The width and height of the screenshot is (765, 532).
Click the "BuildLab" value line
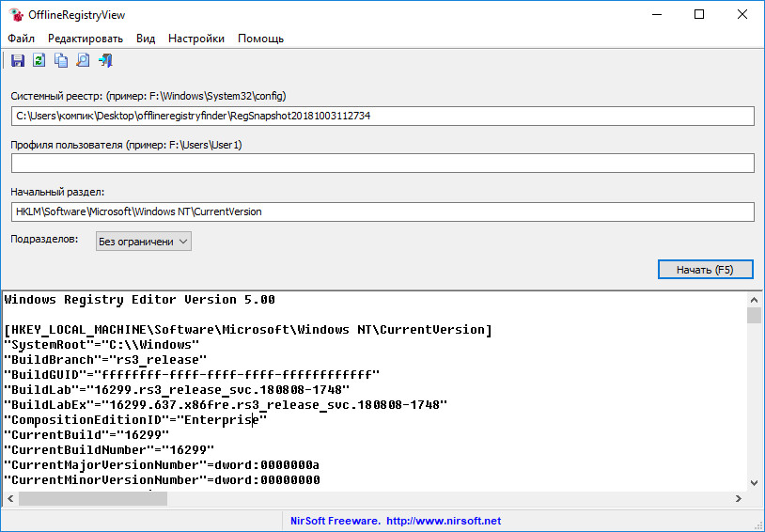tap(177, 390)
